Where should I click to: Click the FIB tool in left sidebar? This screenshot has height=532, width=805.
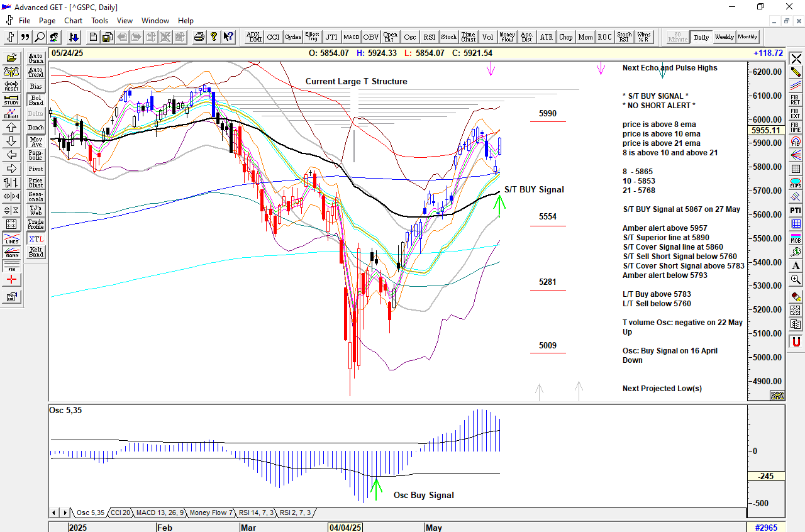11,267
